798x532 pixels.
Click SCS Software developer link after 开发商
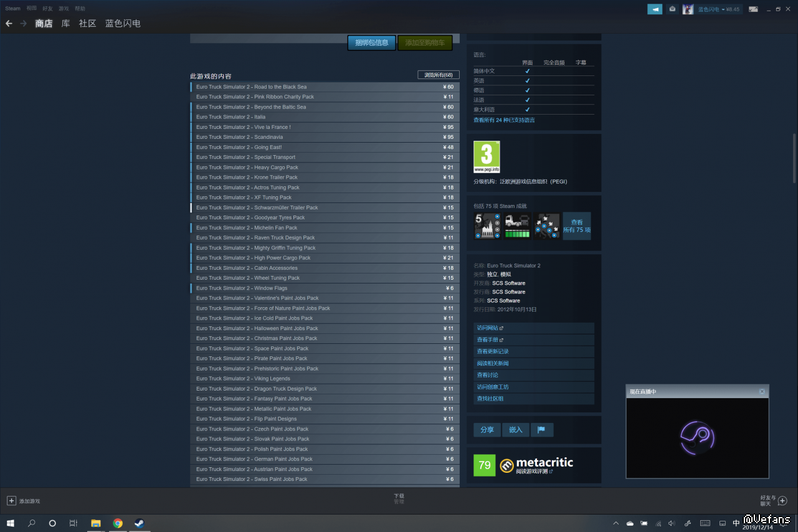click(x=508, y=283)
